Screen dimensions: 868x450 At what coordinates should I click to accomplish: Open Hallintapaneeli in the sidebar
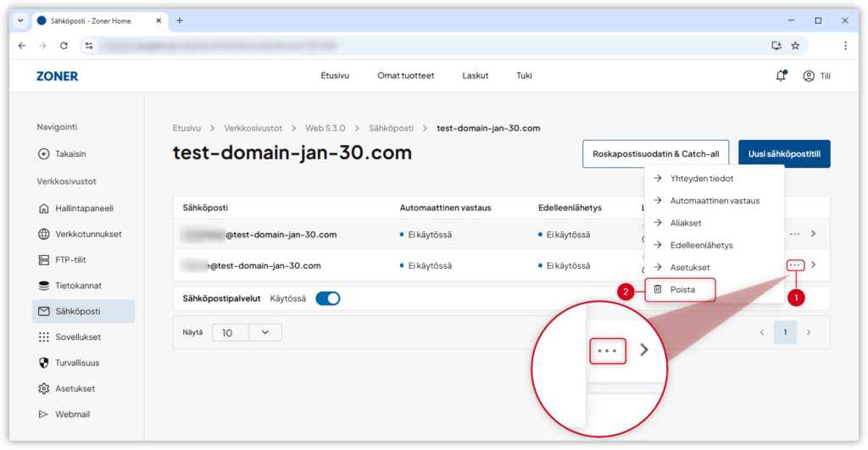[x=83, y=208]
